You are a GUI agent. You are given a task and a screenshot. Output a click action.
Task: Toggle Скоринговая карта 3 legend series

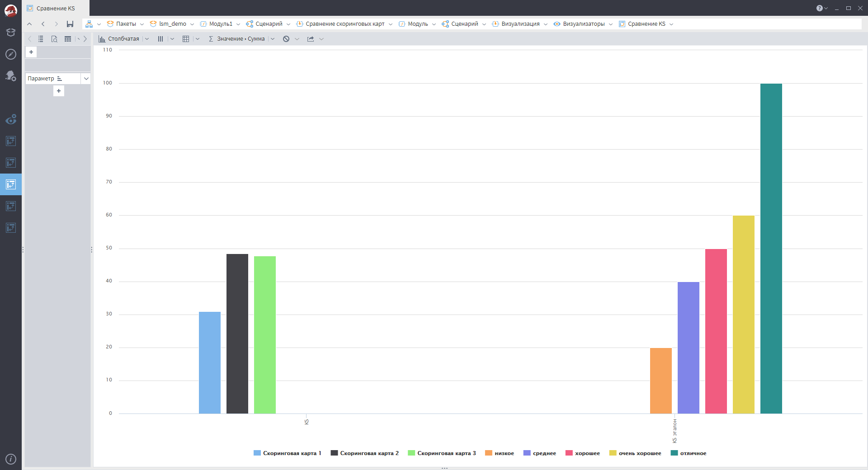click(x=442, y=453)
